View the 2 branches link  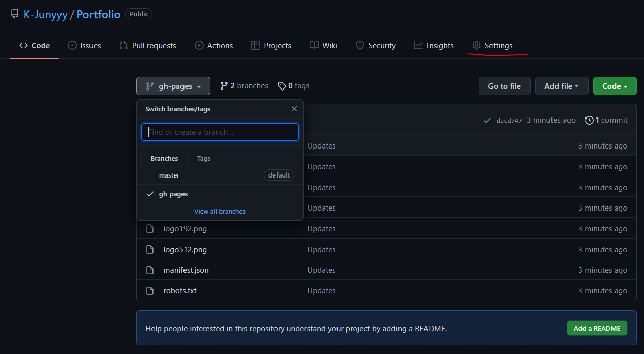pos(244,86)
